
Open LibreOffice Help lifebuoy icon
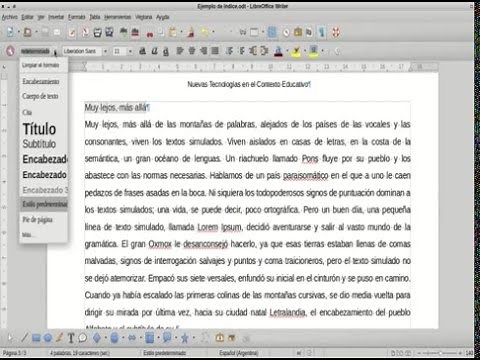point(335,32)
